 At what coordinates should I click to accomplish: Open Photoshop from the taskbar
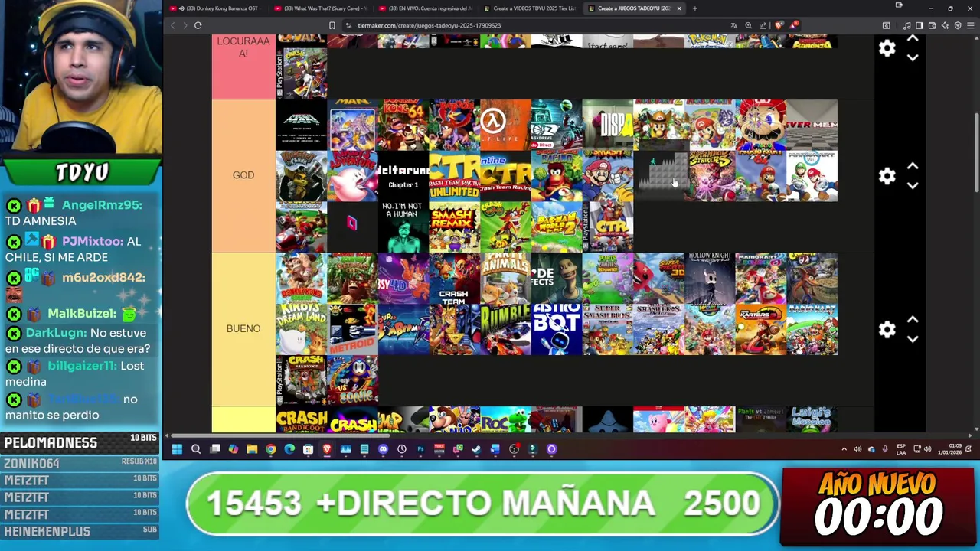pyautogui.click(x=420, y=449)
